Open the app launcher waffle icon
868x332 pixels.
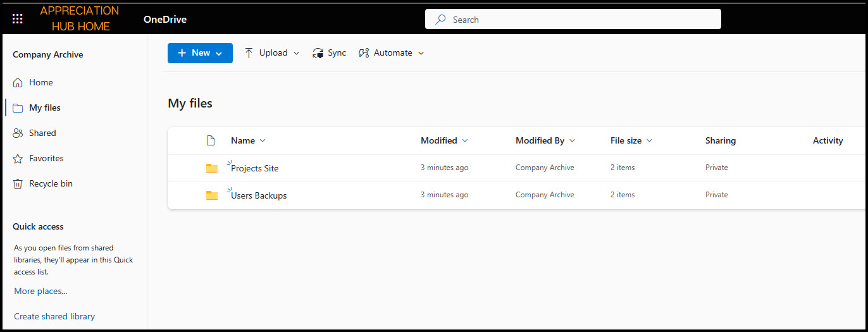click(18, 19)
